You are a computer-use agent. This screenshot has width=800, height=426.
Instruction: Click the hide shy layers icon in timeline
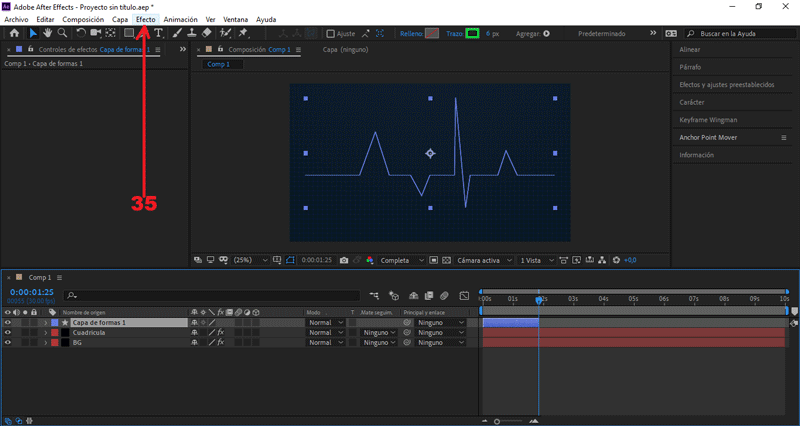(x=414, y=296)
